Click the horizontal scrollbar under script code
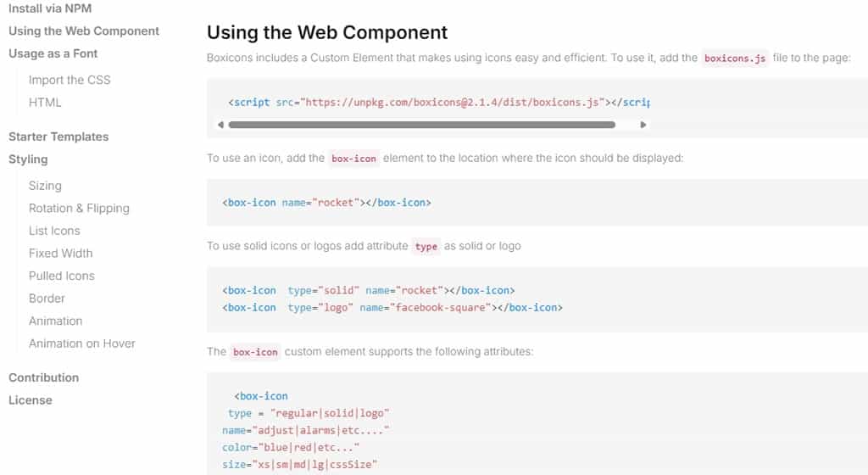868x475 pixels. [422, 126]
